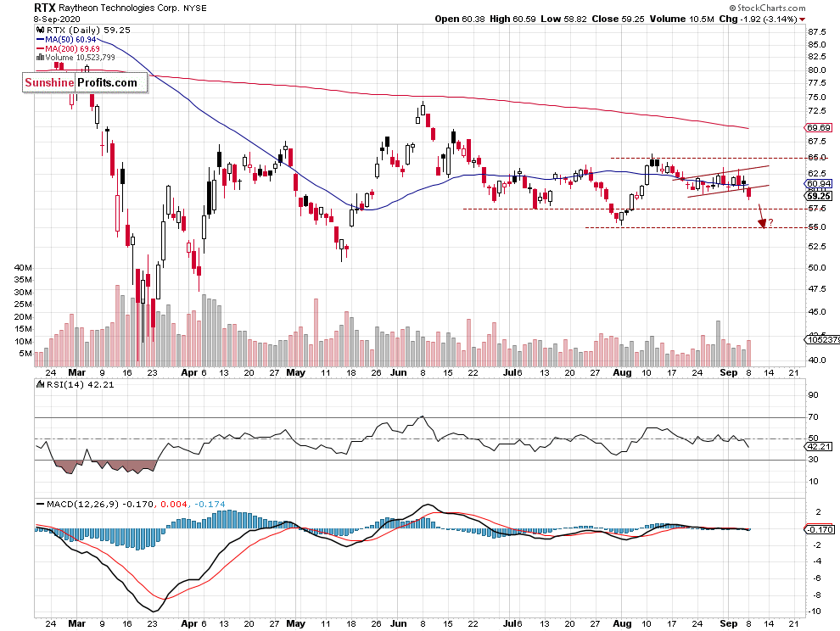840x631 pixels.
Task: Click the -10 label on MACD axis
Action: click(x=815, y=611)
